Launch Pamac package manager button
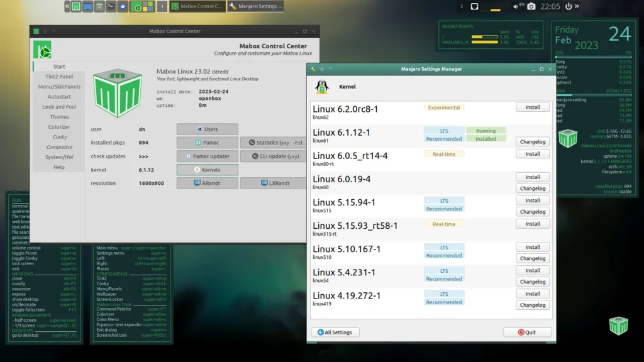Screen dimensions: 644x362 pyautogui.click(x=208, y=143)
